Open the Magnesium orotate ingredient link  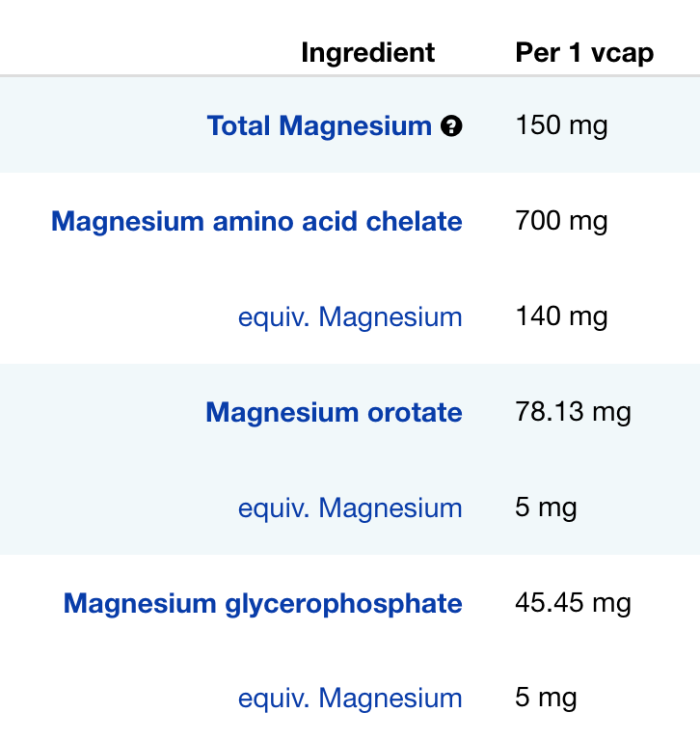pos(334,413)
